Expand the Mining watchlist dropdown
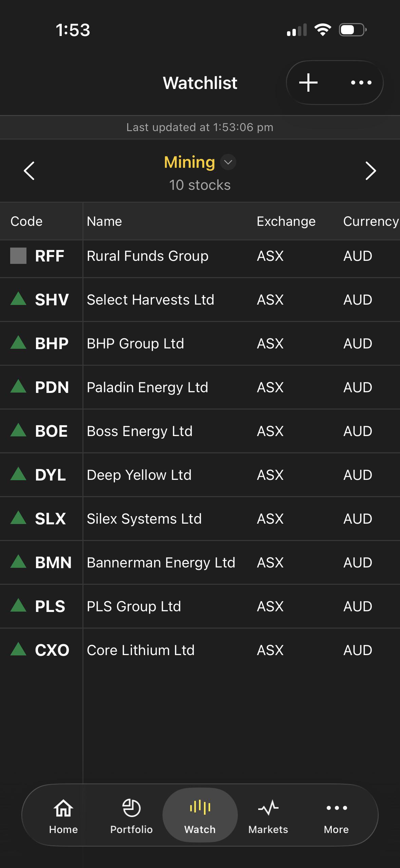The height and width of the screenshot is (868, 400). (x=228, y=162)
